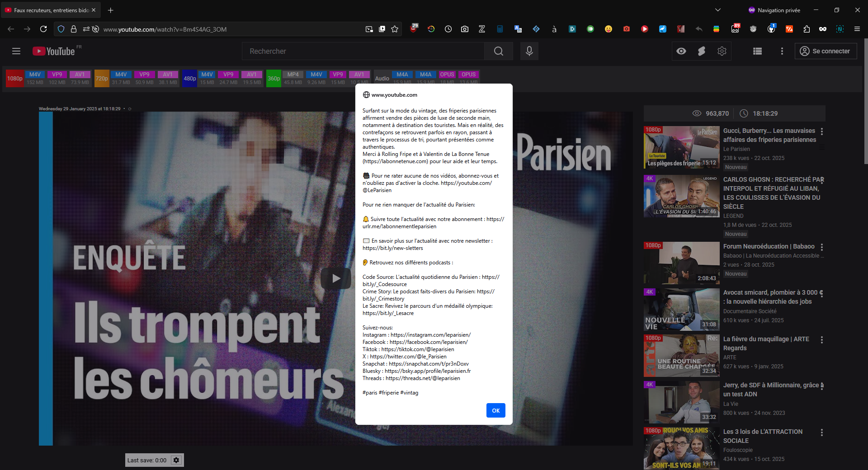Click the red 1080p quality label

[15, 78]
